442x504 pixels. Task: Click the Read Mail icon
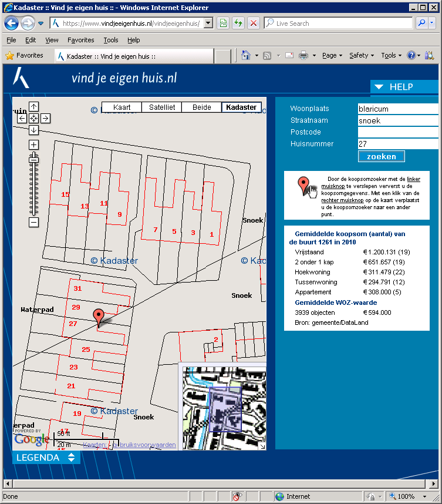[x=289, y=55]
